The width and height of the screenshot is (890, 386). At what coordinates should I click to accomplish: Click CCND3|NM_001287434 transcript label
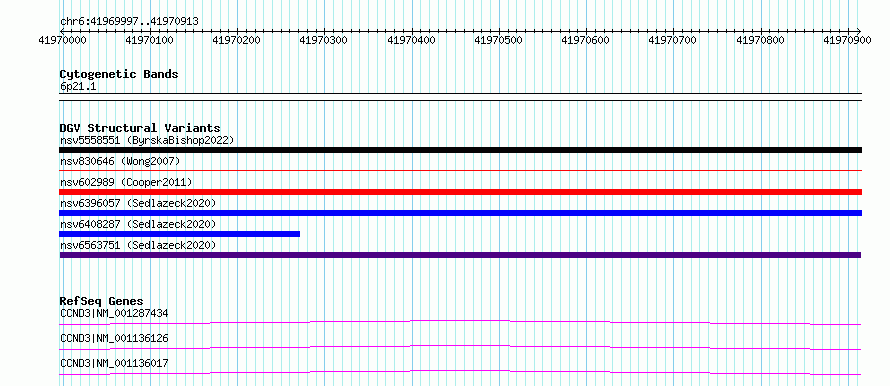pos(114,313)
